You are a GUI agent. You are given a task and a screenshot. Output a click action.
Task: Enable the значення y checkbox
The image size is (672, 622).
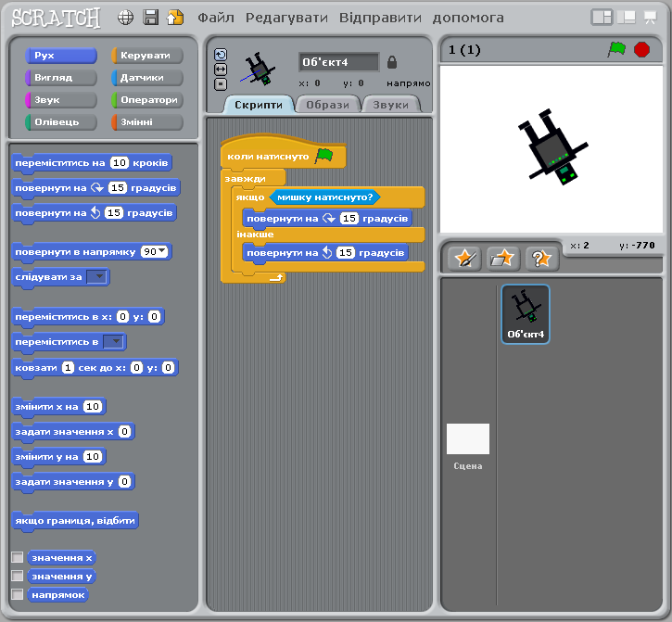[x=17, y=576]
